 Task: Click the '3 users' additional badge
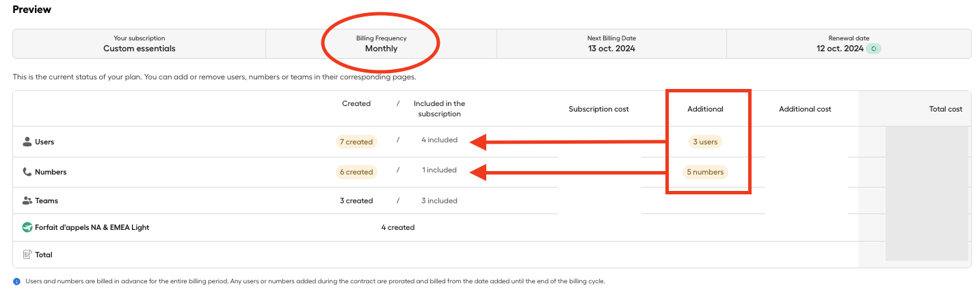tap(705, 142)
